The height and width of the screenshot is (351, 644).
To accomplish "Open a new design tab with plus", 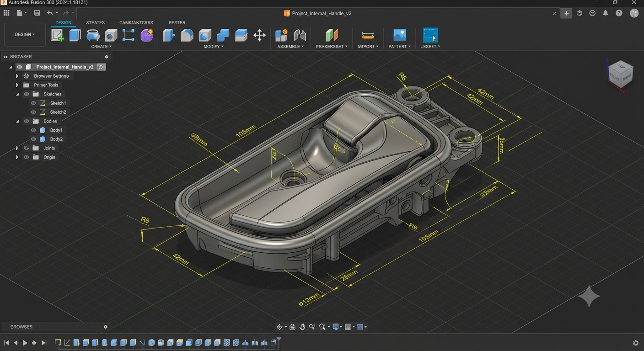I will (566, 13).
